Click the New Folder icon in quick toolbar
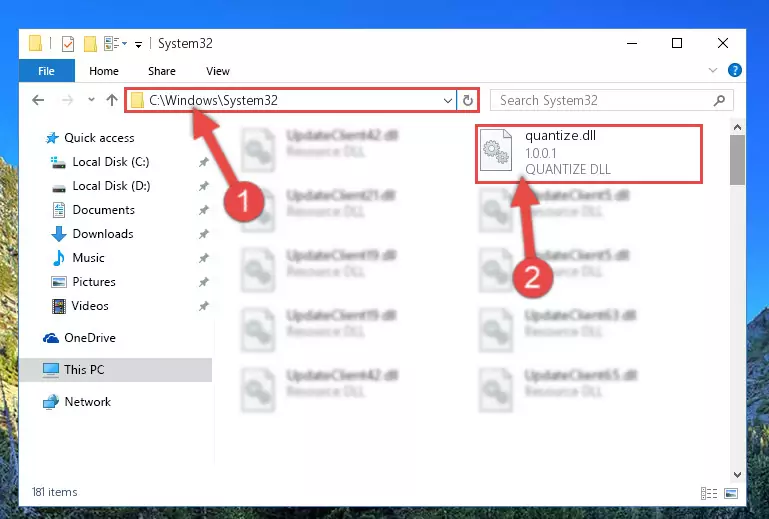The width and height of the screenshot is (769, 519). tap(90, 44)
